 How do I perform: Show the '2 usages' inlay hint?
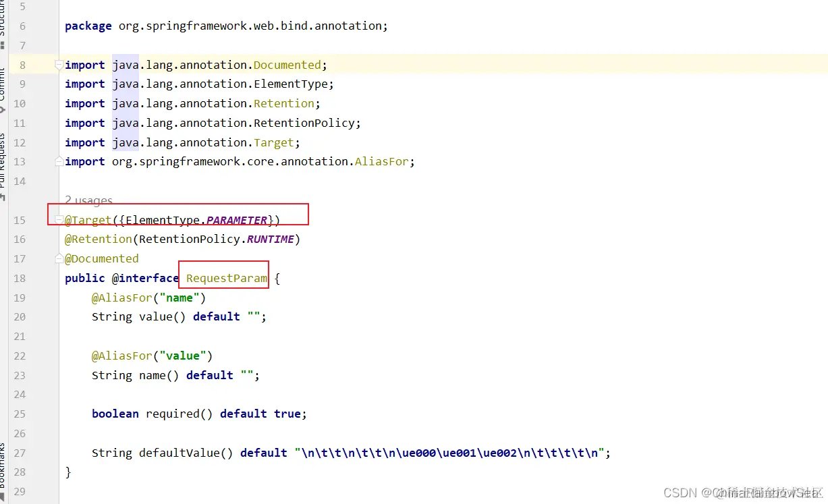[x=88, y=200]
